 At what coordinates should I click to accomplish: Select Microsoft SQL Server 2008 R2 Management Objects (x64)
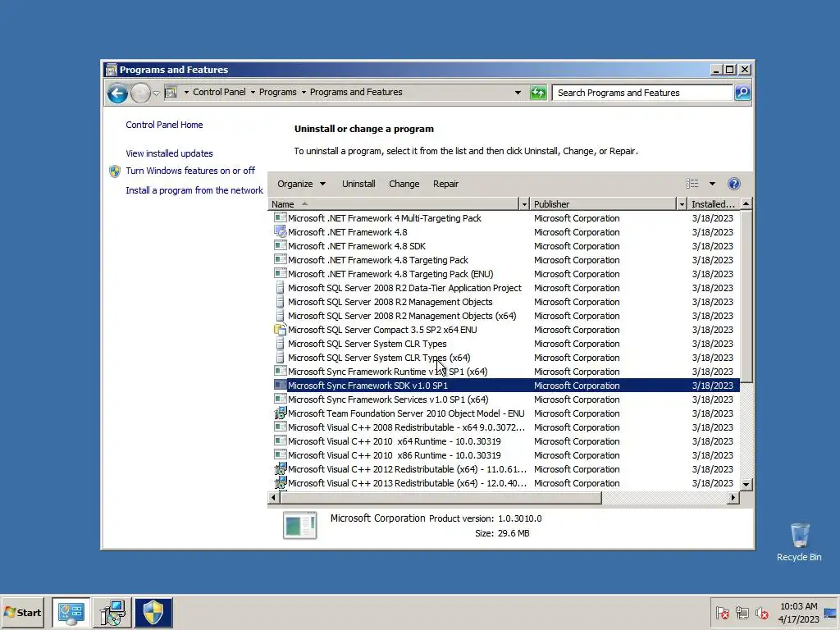pyautogui.click(x=504, y=316)
